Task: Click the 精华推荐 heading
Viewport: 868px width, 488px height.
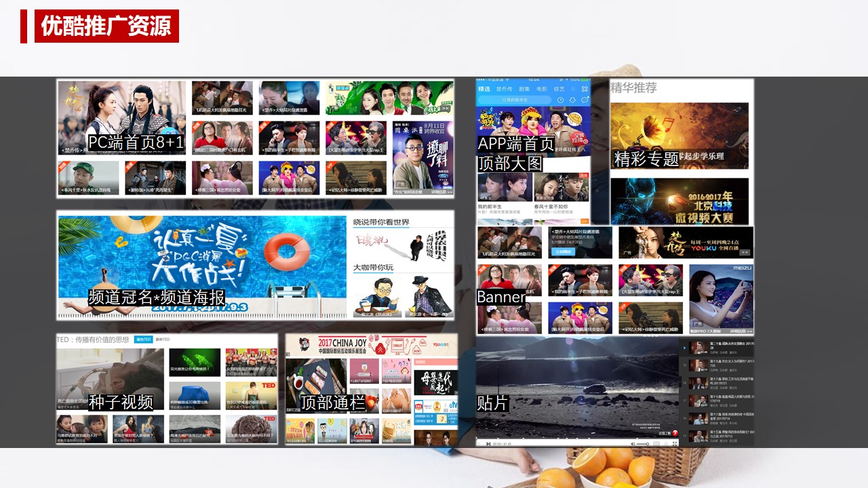Action: pos(633,87)
